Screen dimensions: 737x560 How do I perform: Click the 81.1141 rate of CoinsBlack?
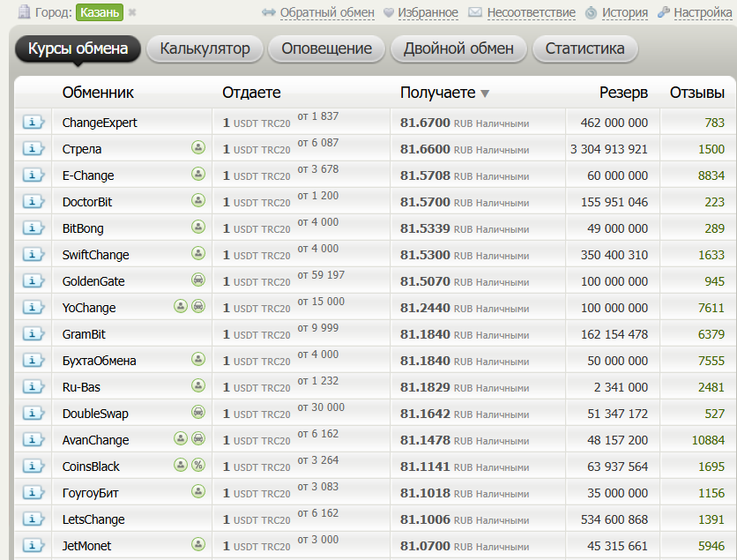click(x=425, y=467)
